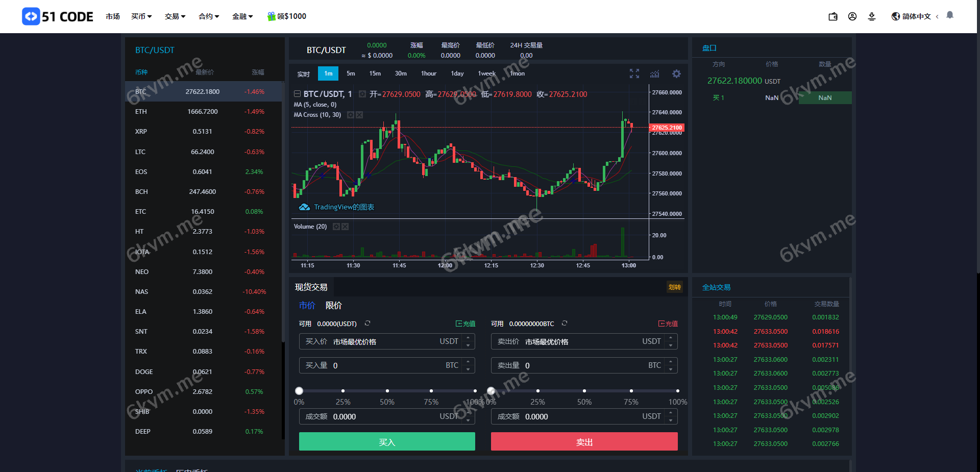Open notifications via the bell icon
The image size is (980, 472).
click(x=949, y=15)
